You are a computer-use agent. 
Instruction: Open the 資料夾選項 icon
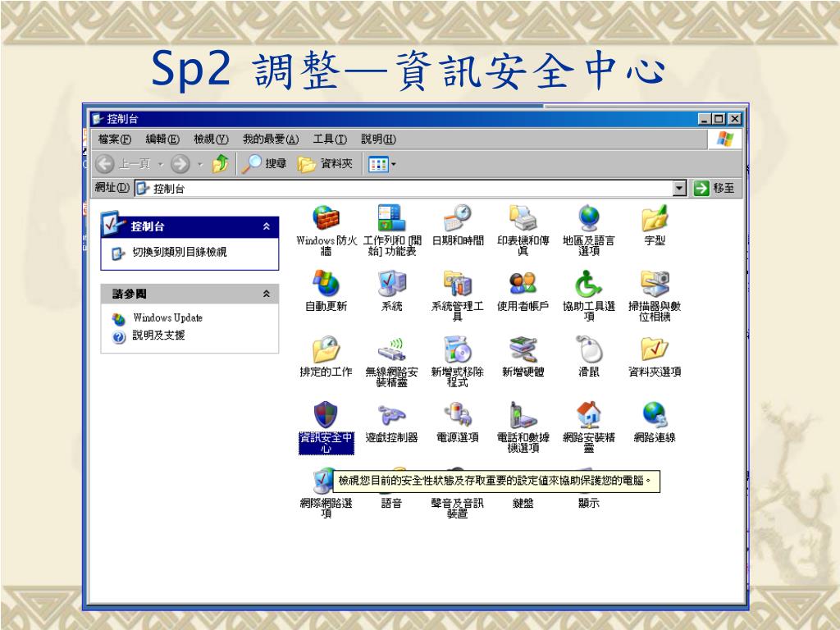655,349
